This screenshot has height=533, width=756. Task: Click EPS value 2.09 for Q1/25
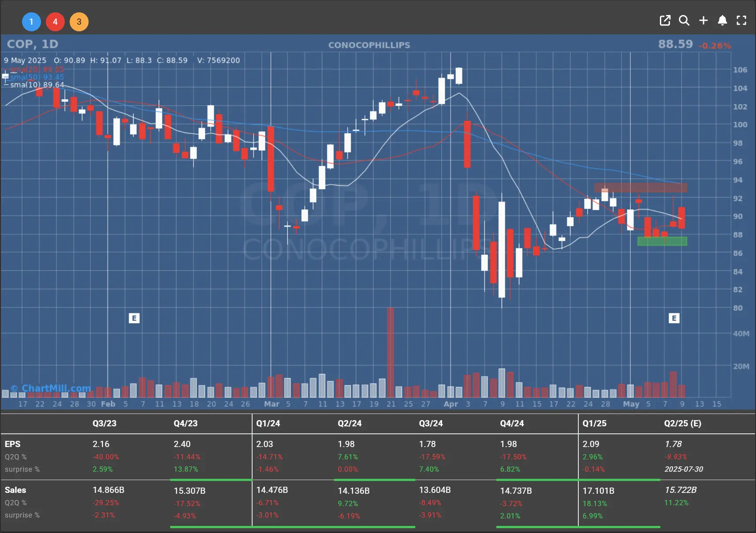point(591,444)
